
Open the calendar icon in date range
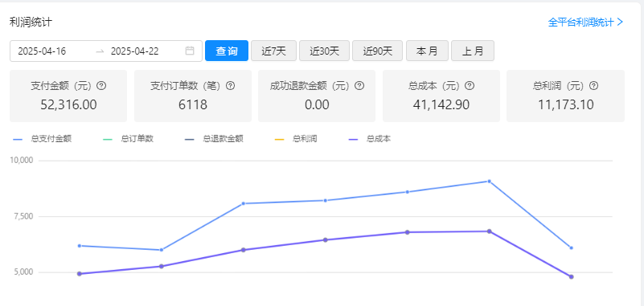(x=189, y=51)
